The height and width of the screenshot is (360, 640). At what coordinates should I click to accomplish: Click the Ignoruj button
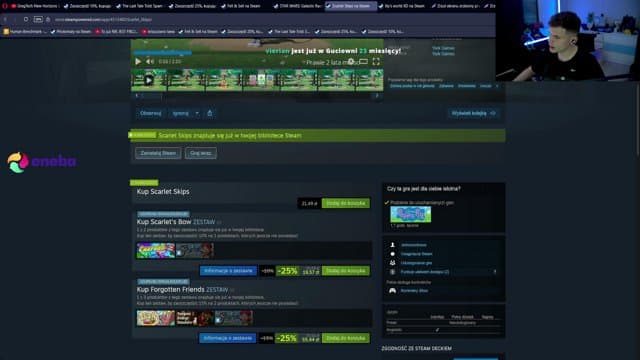click(180, 113)
